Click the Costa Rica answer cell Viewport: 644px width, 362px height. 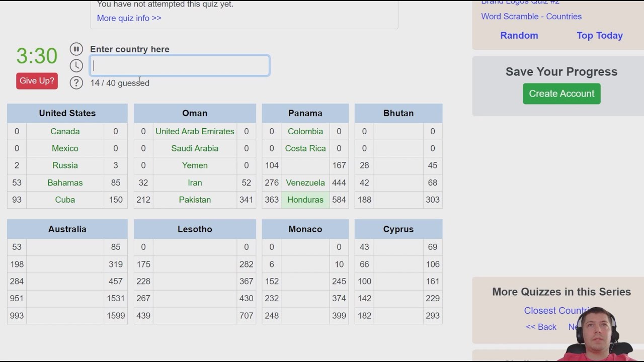[305, 148]
